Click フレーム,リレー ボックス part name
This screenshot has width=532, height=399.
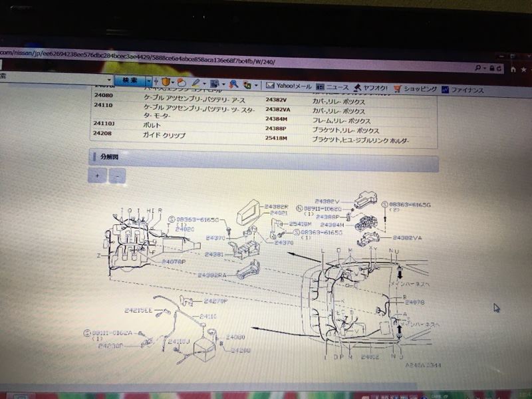[341, 121]
